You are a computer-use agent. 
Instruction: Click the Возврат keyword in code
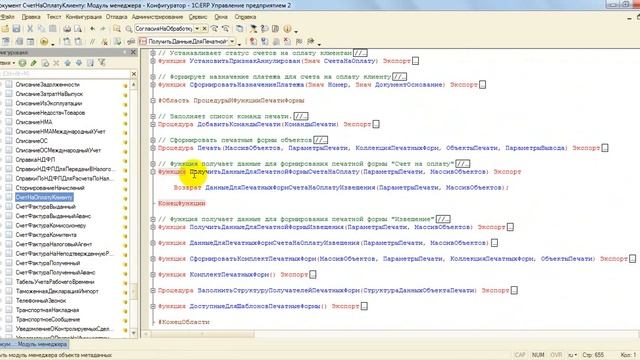coord(187,188)
